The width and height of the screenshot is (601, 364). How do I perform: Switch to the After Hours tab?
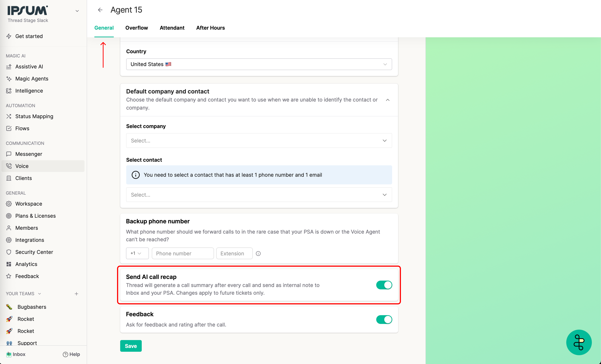click(x=210, y=28)
